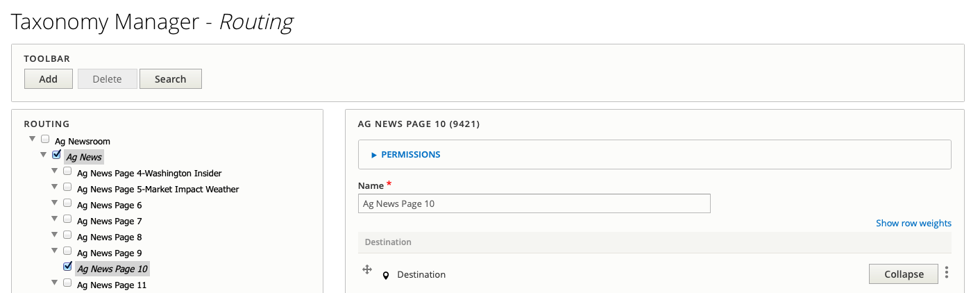Select the Ag News Page 11 term

click(x=112, y=285)
